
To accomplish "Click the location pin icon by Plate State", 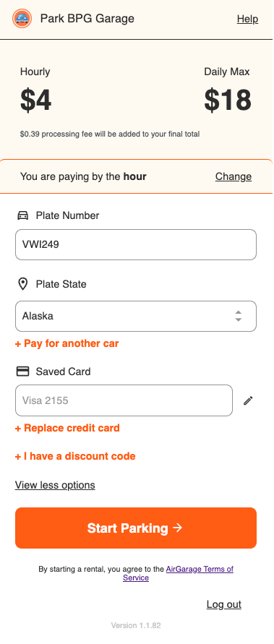I will pyautogui.click(x=23, y=284).
